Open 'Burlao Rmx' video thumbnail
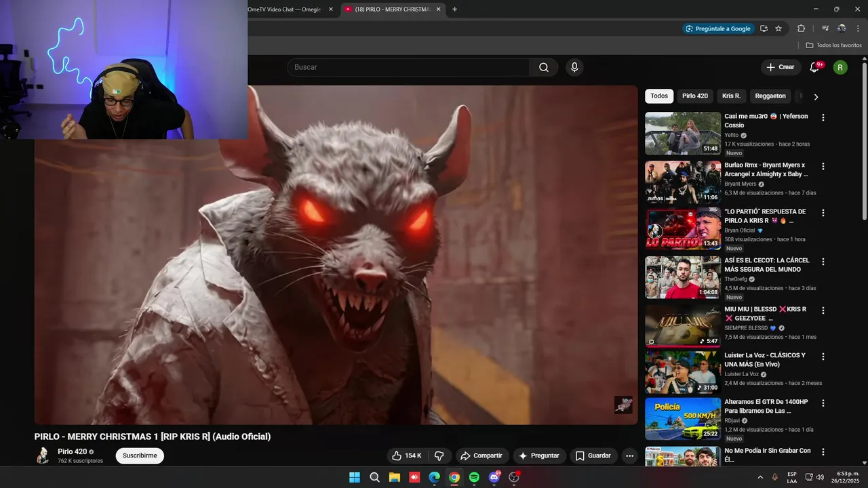868x488 pixels. pos(683,182)
